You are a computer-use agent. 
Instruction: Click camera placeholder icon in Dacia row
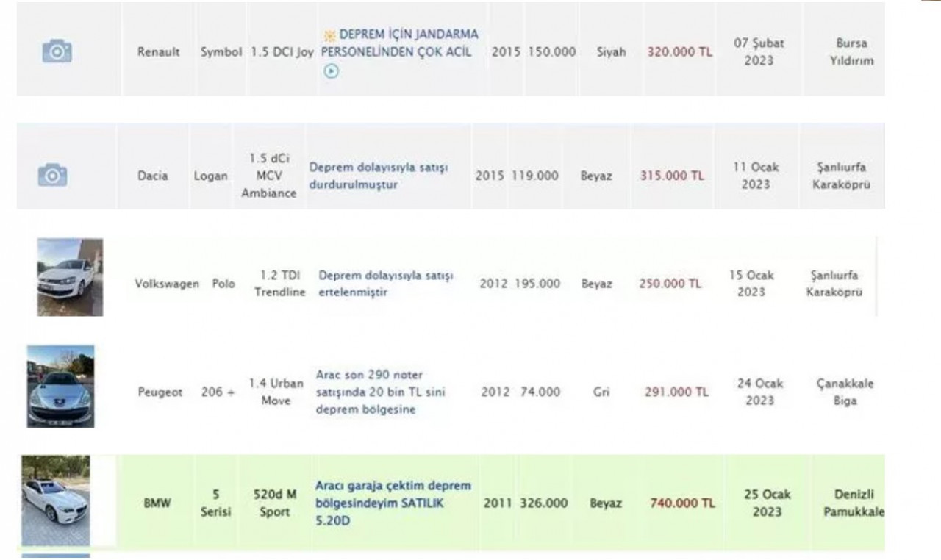52,175
